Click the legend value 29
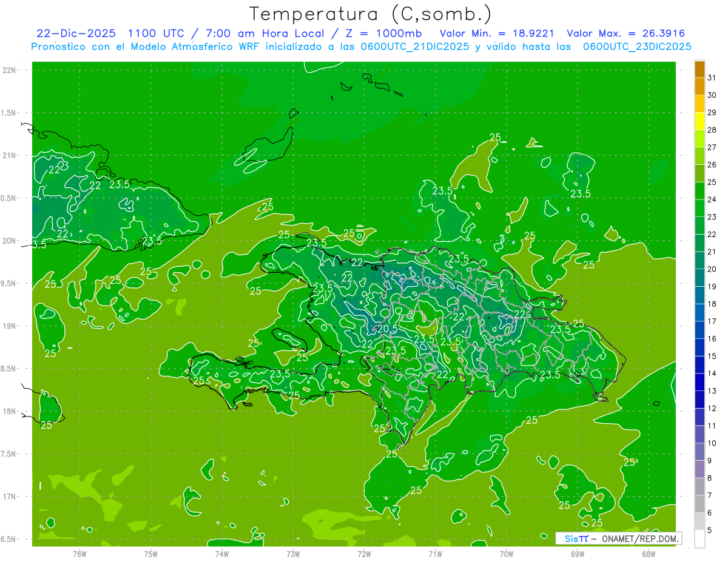 tap(712, 112)
